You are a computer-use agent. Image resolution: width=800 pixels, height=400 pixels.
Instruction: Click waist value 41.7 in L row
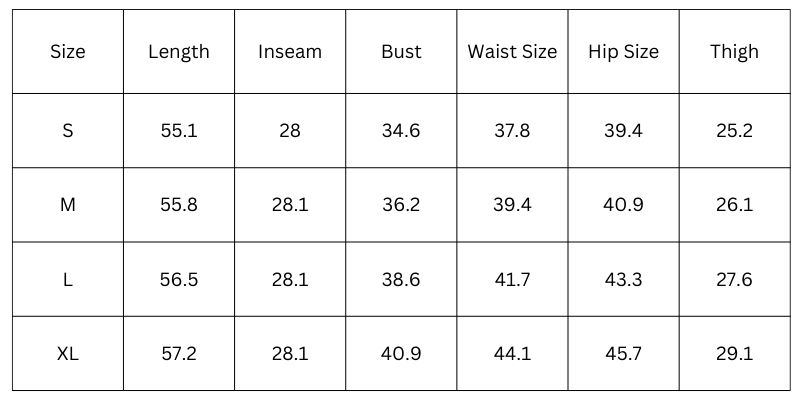(x=512, y=280)
